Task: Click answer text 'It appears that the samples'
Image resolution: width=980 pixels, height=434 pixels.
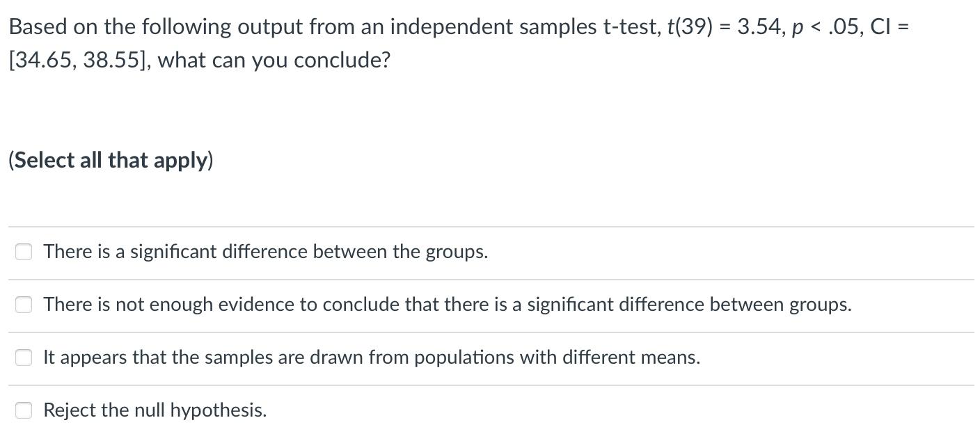Action: pyautogui.click(x=372, y=357)
